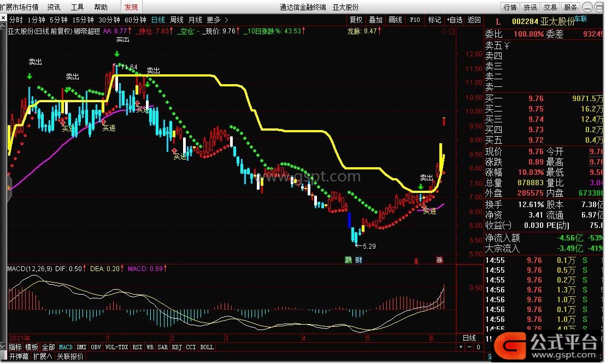Click the 返回 back button
Viewport: 606px width, 364px height.
474,20
